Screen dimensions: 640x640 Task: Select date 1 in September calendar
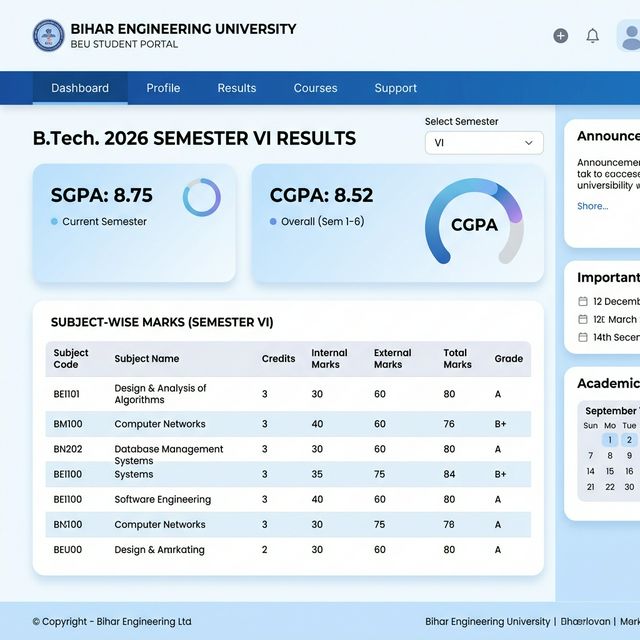[x=609, y=440]
